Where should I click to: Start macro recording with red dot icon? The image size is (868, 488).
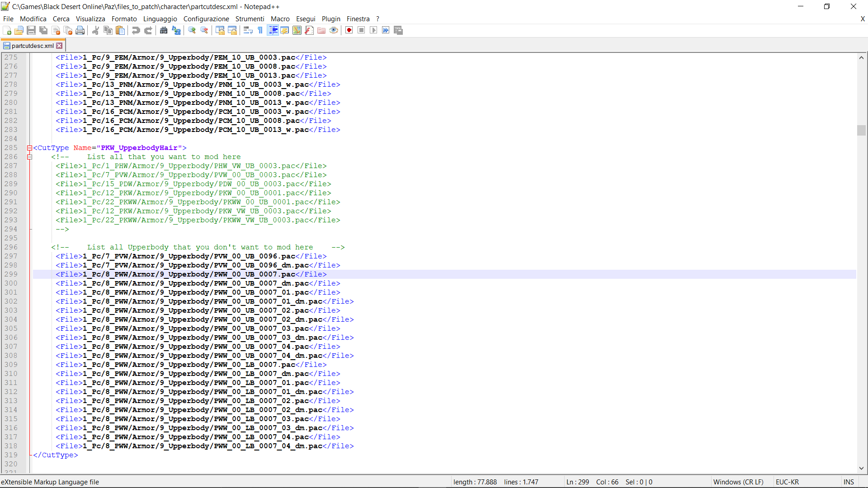pyautogui.click(x=349, y=30)
